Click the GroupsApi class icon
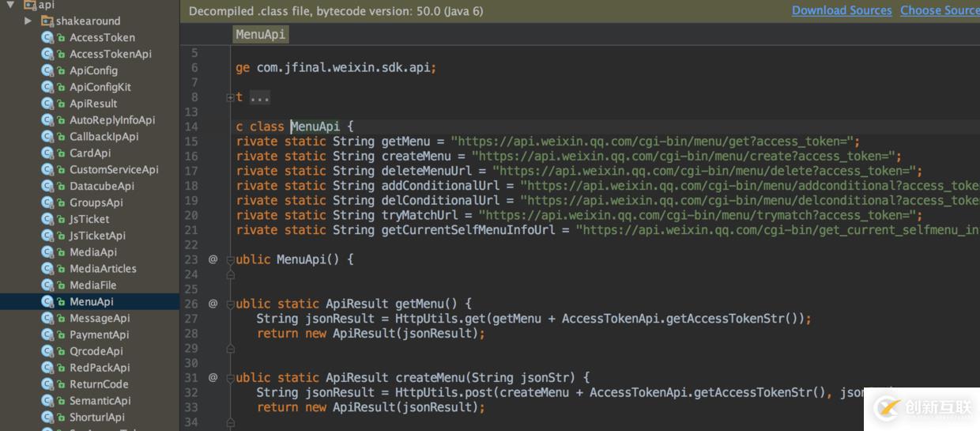Screen dimensions: 980x431 [x=47, y=202]
